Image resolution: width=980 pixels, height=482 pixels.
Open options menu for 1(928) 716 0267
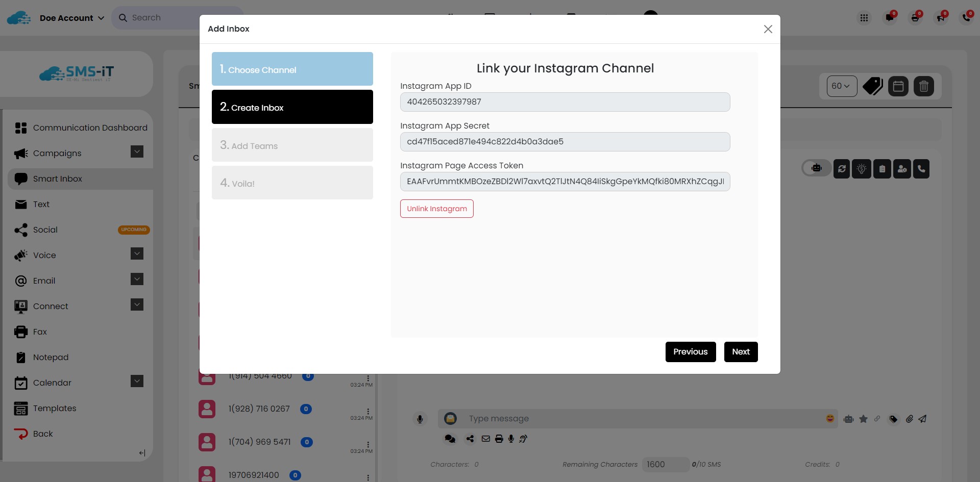368,411
